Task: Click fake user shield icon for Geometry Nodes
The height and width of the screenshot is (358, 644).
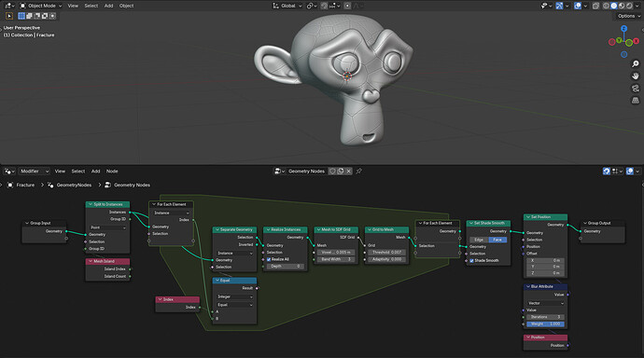Action: click(332, 171)
